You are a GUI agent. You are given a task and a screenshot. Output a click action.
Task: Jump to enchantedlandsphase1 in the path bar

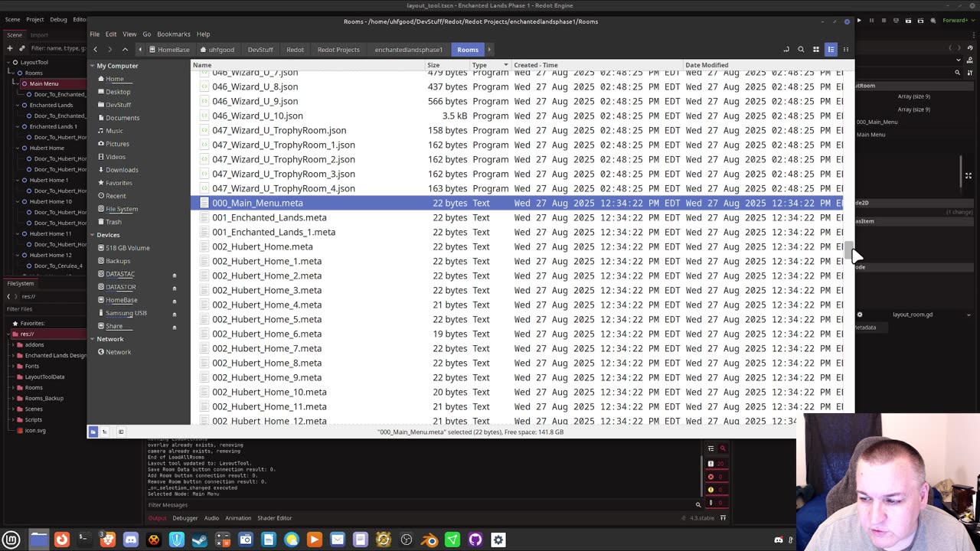[409, 50]
